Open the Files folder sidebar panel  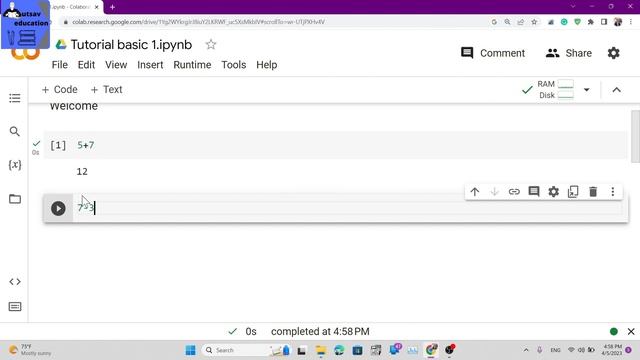(x=15, y=199)
